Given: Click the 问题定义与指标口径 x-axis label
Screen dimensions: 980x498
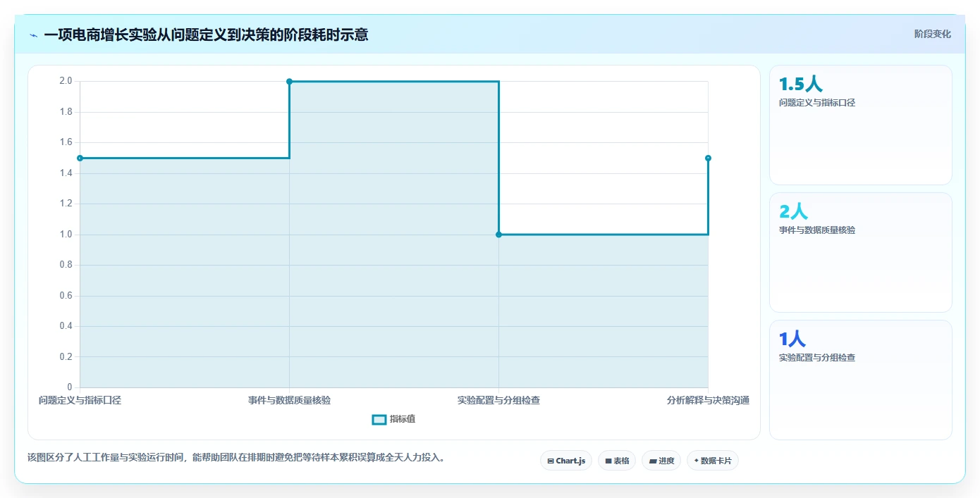Looking at the screenshot, I should [80, 400].
